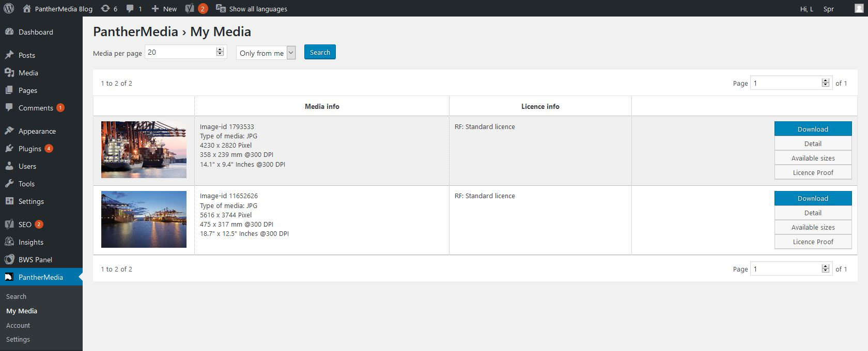Screen dimensions: 868x351
Task: Click Image-id 11652626 text
Action: (229, 196)
